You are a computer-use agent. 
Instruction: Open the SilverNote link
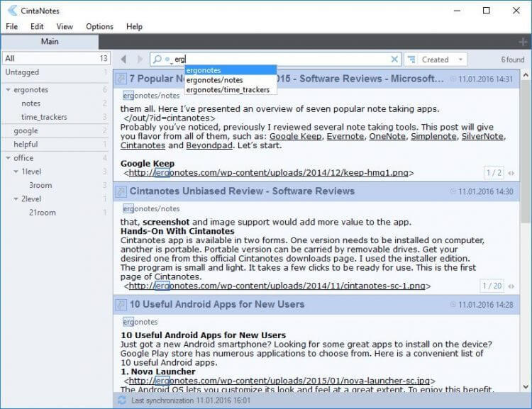coord(482,136)
